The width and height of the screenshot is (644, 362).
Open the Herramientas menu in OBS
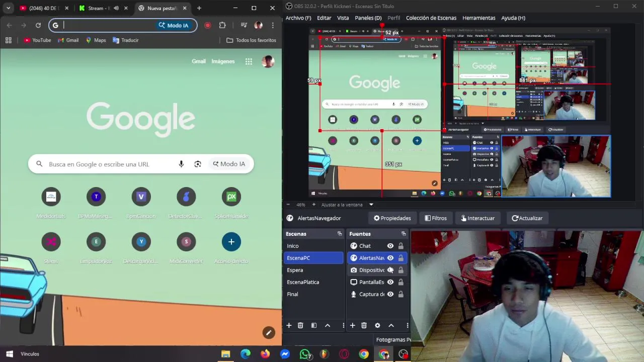[x=479, y=18]
